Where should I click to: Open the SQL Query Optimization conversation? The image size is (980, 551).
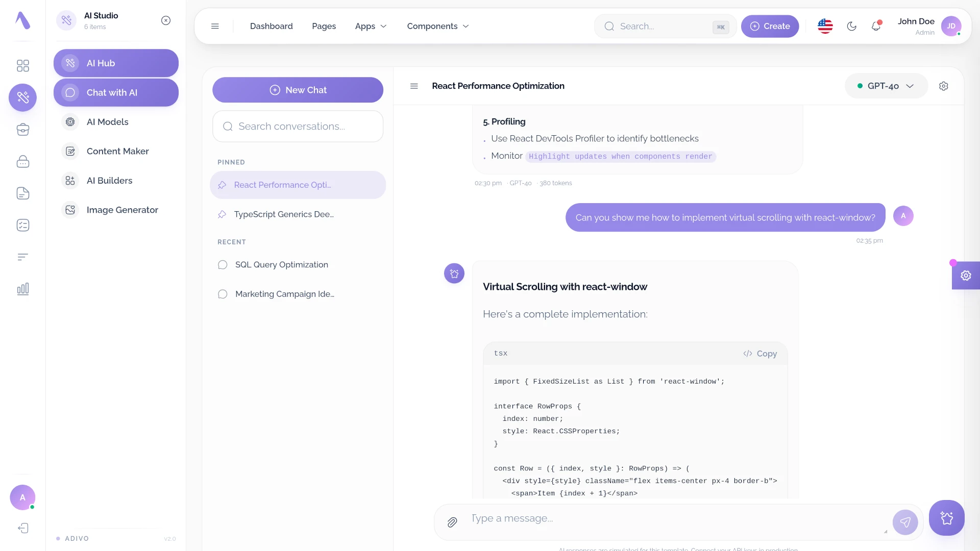[298, 265]
